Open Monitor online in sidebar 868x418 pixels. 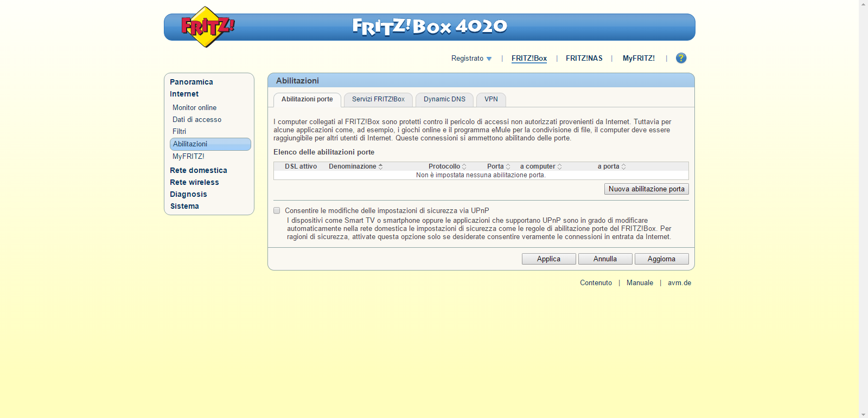pos(194,108)
